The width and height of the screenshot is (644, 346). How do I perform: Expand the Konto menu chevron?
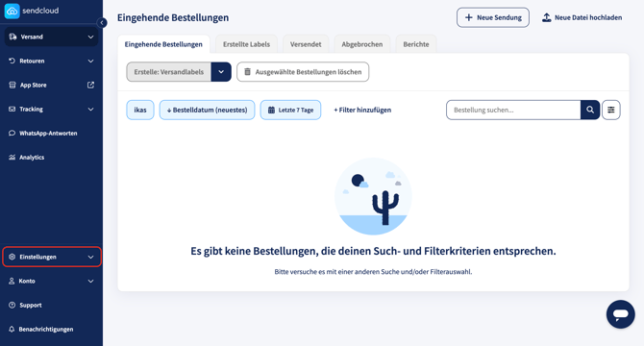click(90, 282)
